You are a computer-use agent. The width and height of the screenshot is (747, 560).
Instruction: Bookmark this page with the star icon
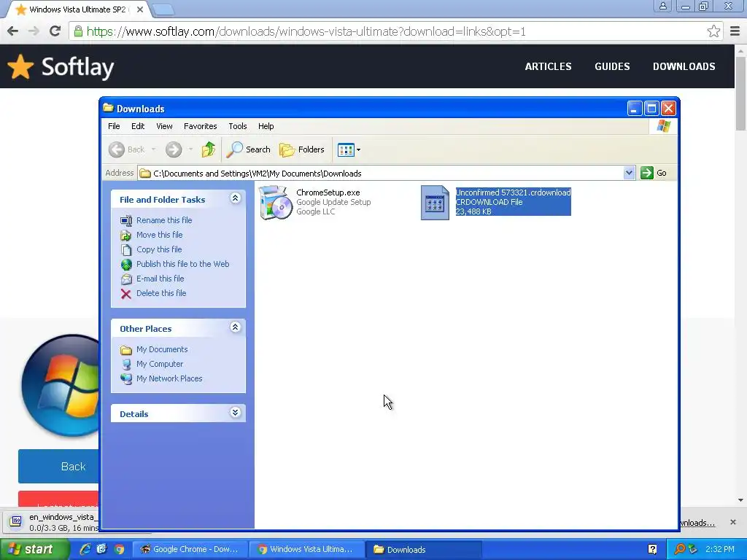(713, 31)
